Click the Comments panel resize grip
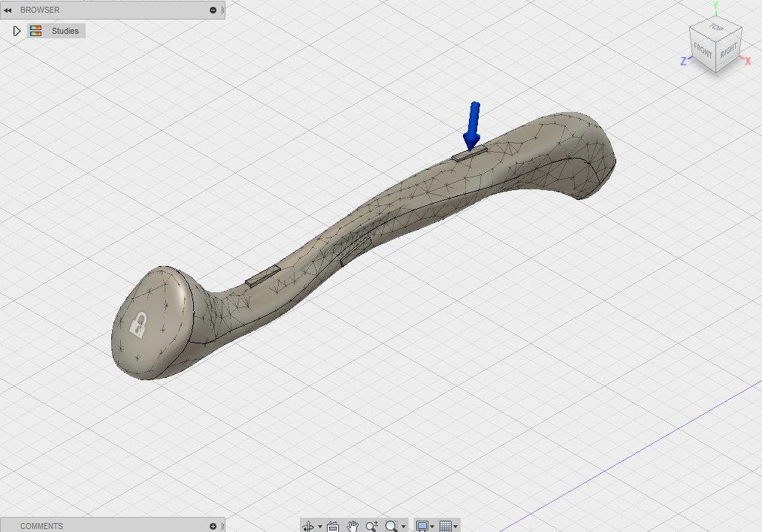 tap(223, 526)
